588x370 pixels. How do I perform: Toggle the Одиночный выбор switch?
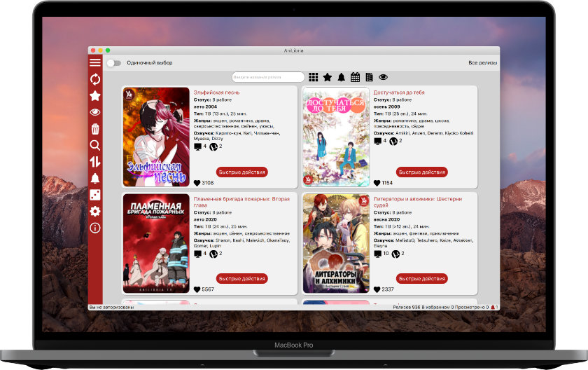[x=114, y=63]
